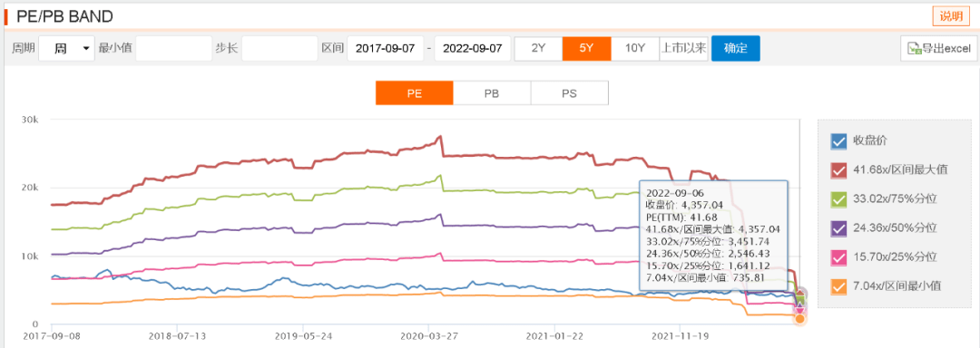Click the 2021-01-22 axis label

[x=554, y=335]
